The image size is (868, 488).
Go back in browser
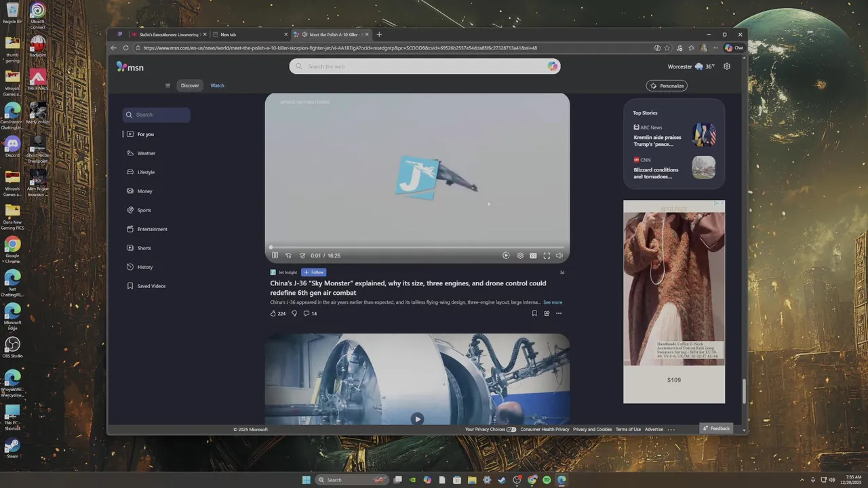(114, 48)
